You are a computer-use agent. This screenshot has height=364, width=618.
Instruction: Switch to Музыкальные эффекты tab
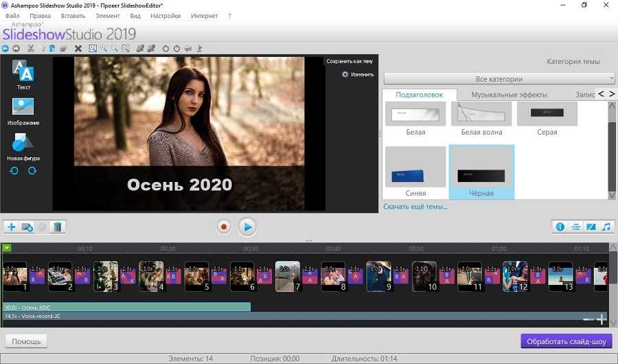pyautogui.click(x=510, y=95)
